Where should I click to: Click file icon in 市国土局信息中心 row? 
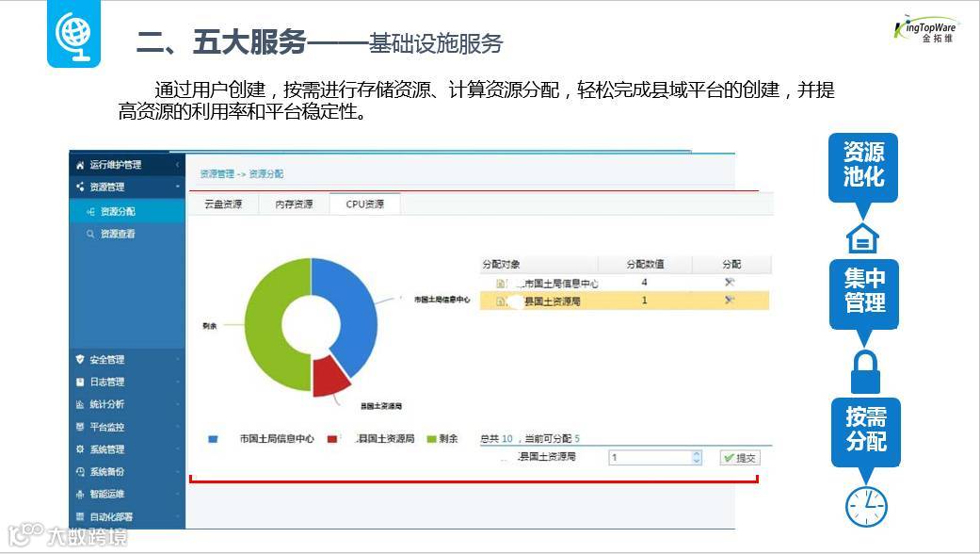point(501,284)
